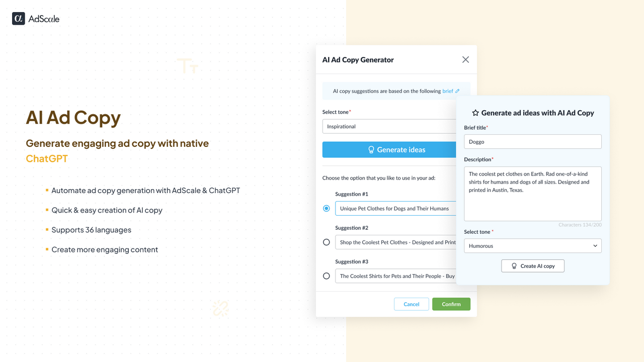
Task: Click the lightbulb icon on Generate ideas
Action: (x=371, y=149)
